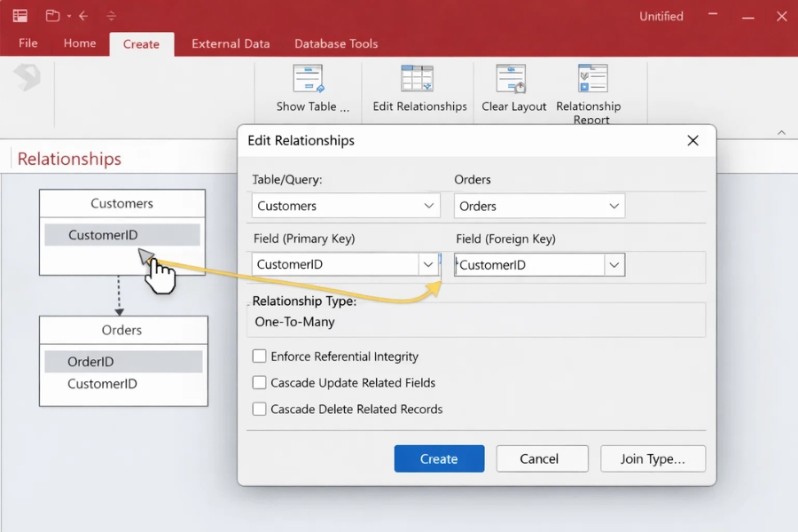Click the Show Table icon
The width and height of the screenshot is (798, 532).
(x=309, y=80)
